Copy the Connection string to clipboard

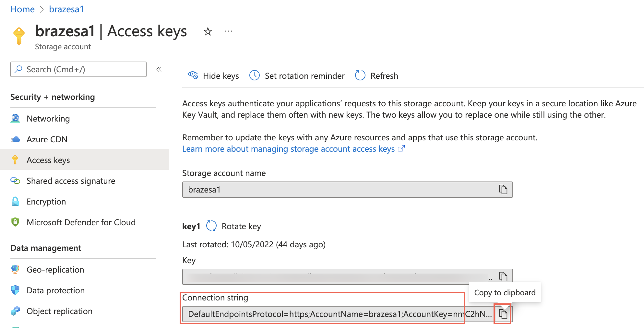pyautogui.click(x=503, y=314)
